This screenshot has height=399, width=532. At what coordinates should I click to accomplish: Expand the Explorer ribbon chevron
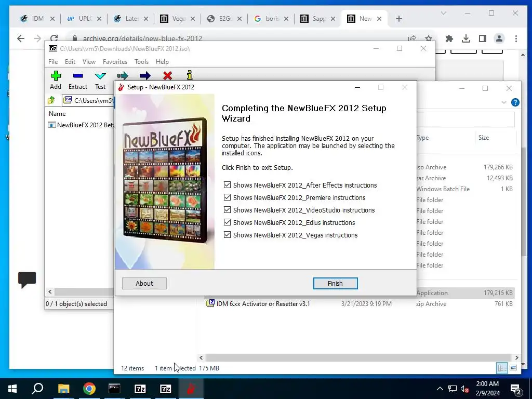tap(503, 102)
